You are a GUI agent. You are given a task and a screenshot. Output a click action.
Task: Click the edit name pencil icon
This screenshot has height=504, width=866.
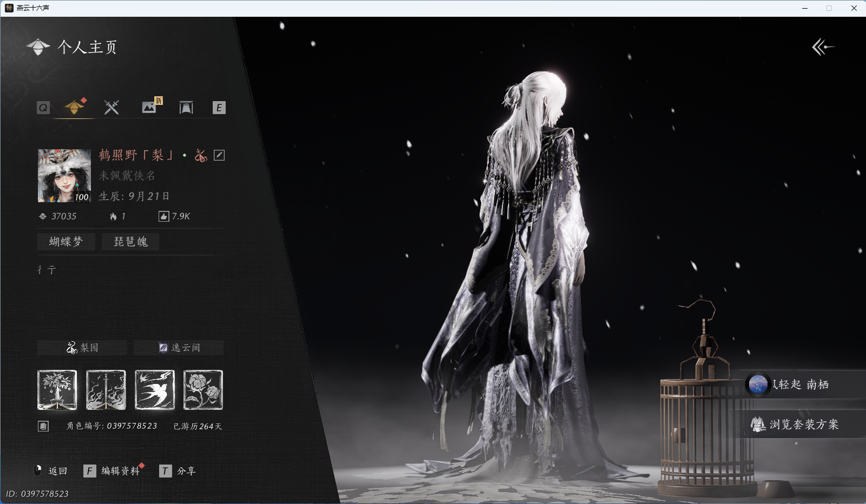(x=219, y=155)
